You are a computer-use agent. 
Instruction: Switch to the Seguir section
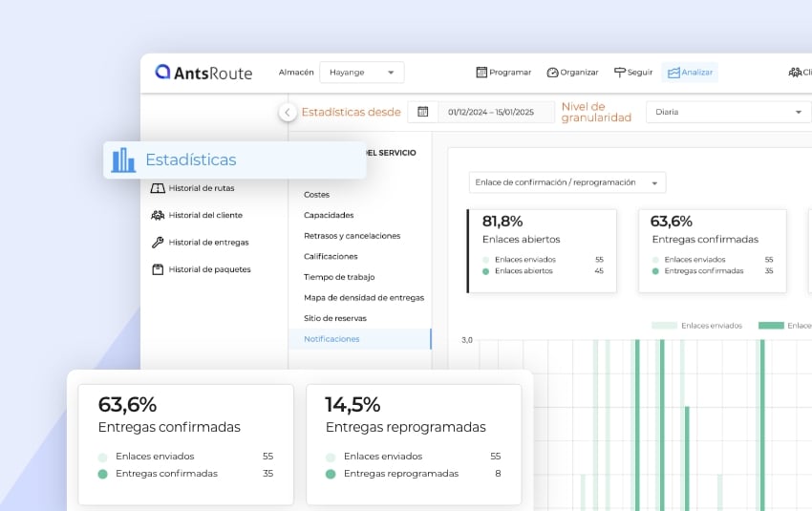click(x=633, y=73)
